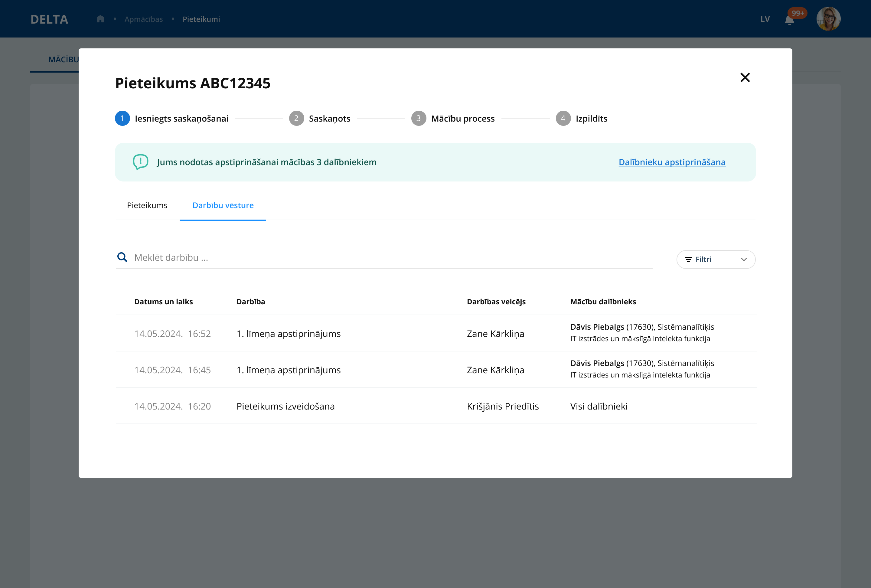
Task: Select step 2 Saskaņots
Action: (x=320, y=119)
